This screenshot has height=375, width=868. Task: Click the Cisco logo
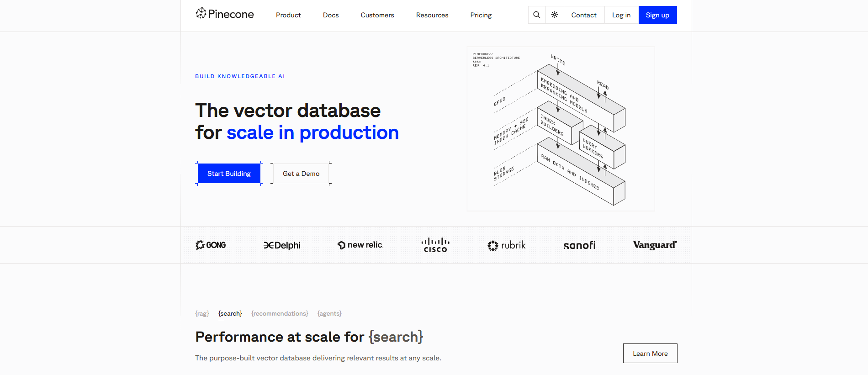click(435, 245)
